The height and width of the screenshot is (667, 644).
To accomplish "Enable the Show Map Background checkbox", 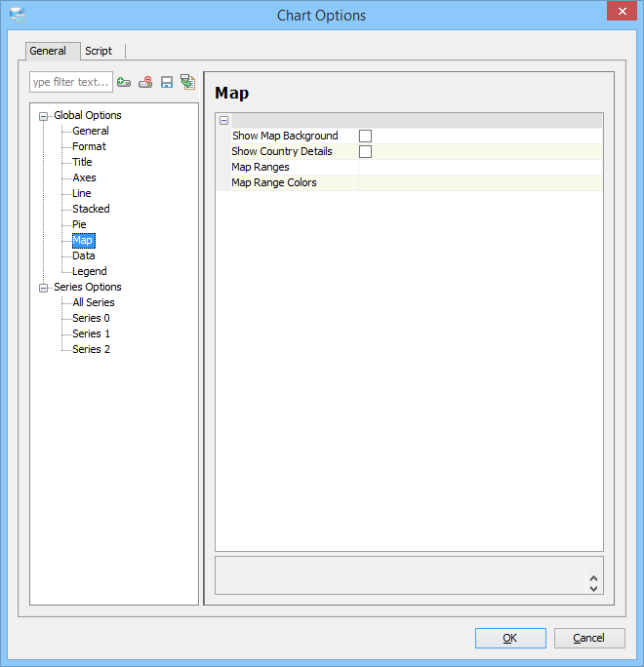I will pyautogui.click(x=365, y=137).
